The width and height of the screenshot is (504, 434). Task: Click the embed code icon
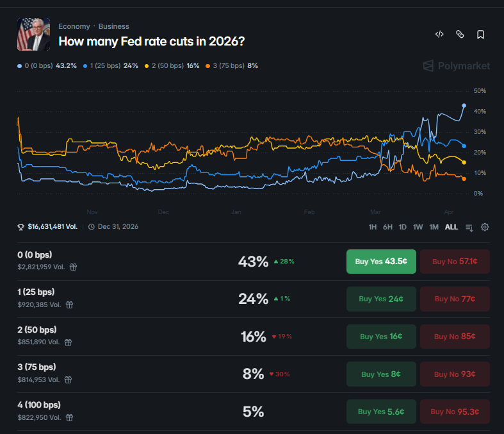[x=439, y=35]
